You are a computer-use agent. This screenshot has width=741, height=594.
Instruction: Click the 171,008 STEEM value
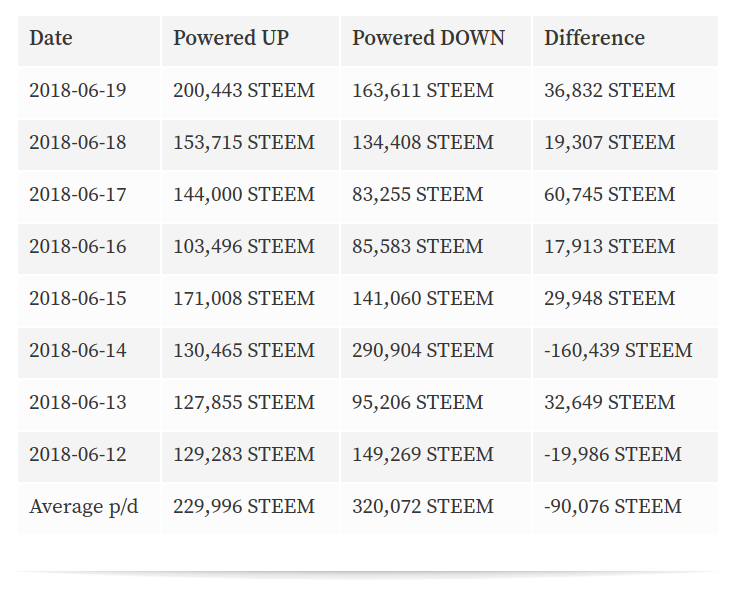pyautogui.click(x=244, y=298)
